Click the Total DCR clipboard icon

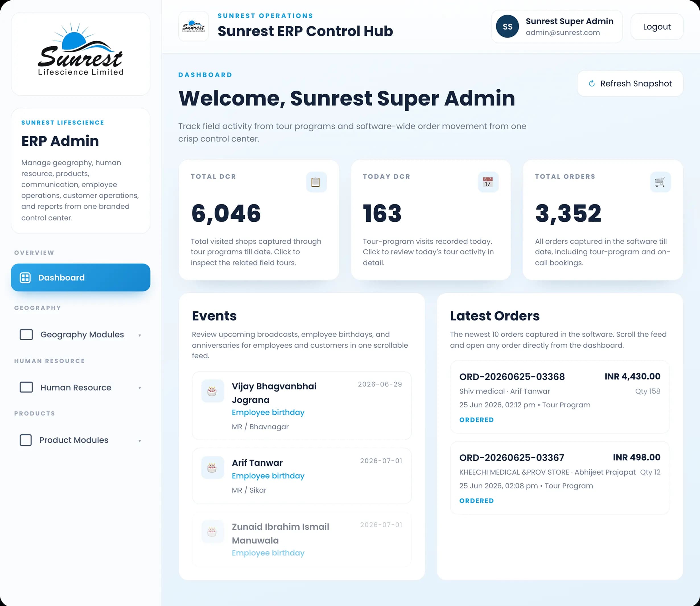click(316, 182)
